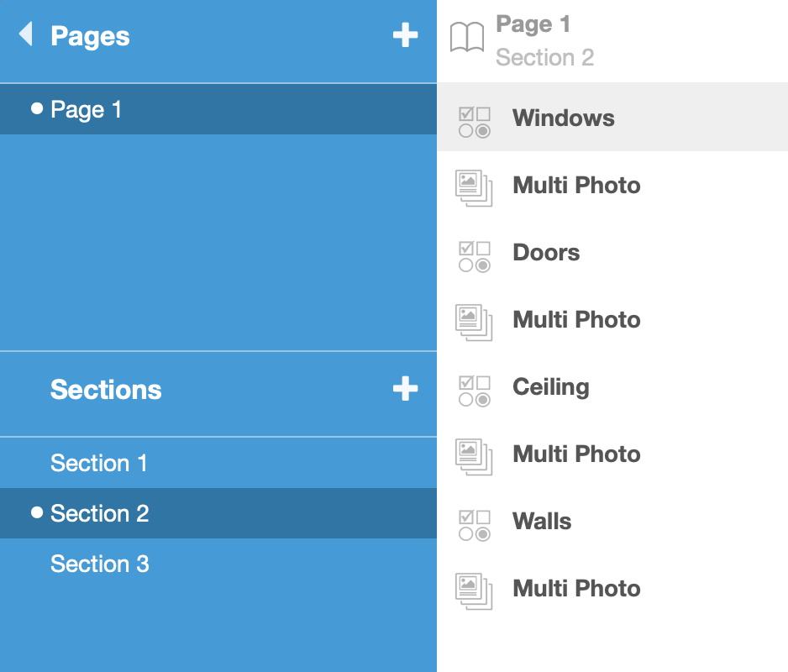The height and width of the screenshot is (672, 788).
Task: Select Multi Photo item below Ceiling
Action: point(576,454)
